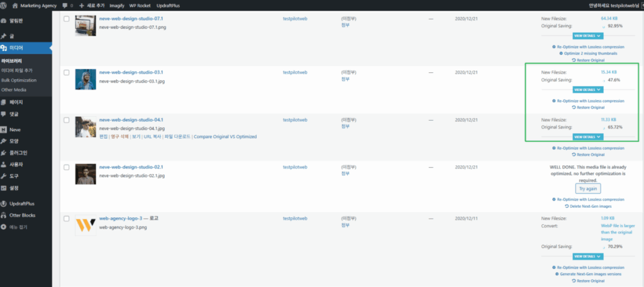Screen dimensions: 644x287
Task: Open the Neve theme menu in sidebar
Action: 15,129
